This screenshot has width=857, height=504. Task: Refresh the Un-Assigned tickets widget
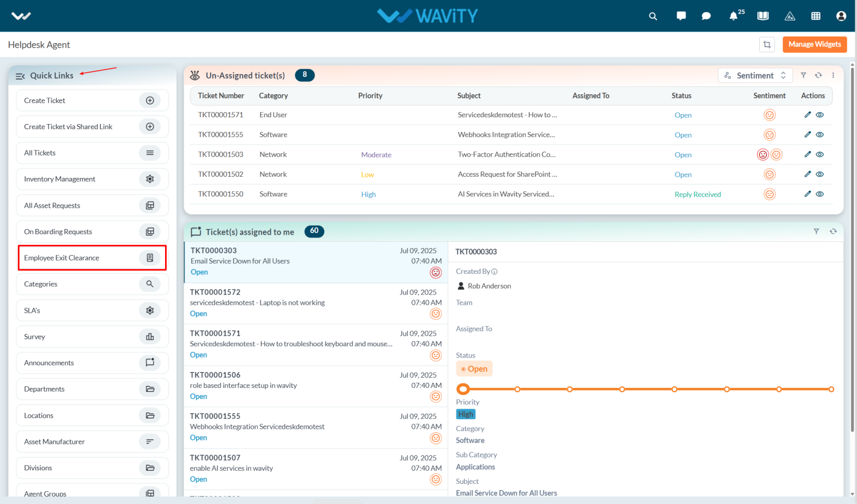818,75
